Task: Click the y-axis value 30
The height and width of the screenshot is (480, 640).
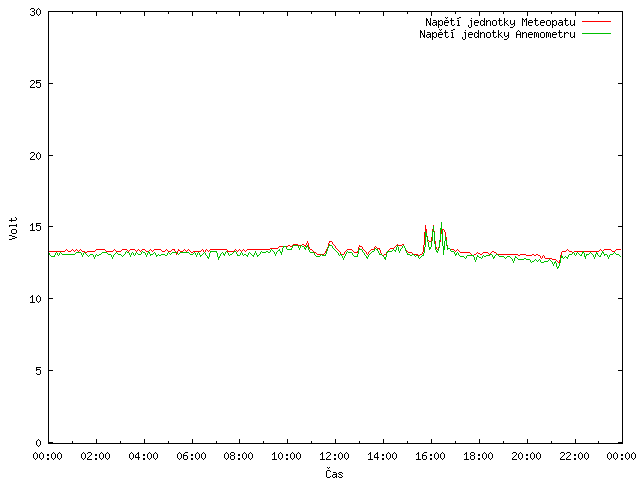Action: (x=36, y=12)
